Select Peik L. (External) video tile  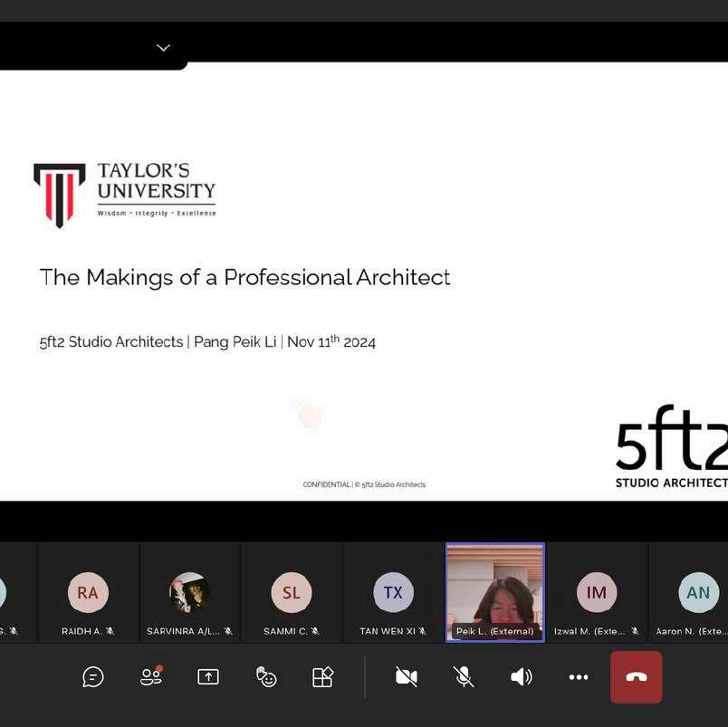tap(495, 592)
